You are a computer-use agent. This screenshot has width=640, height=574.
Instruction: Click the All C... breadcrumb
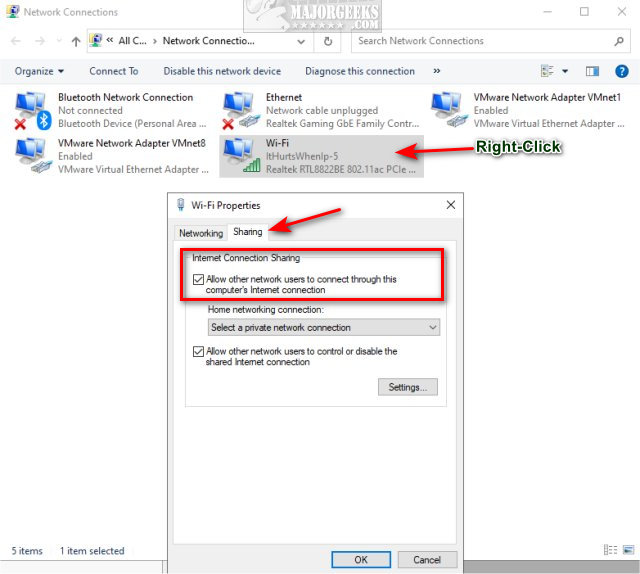point(132,41)
